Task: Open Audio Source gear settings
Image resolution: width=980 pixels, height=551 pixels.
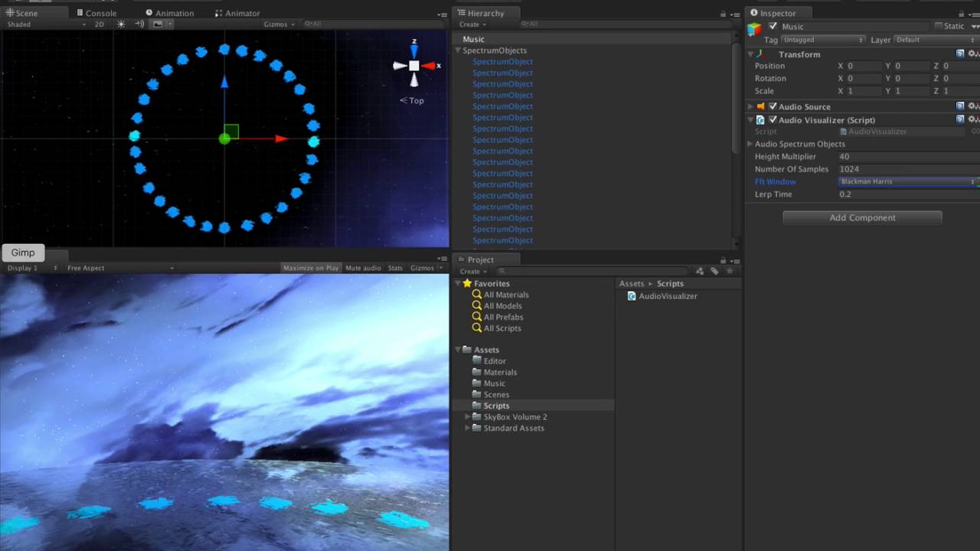Action: 973,106
